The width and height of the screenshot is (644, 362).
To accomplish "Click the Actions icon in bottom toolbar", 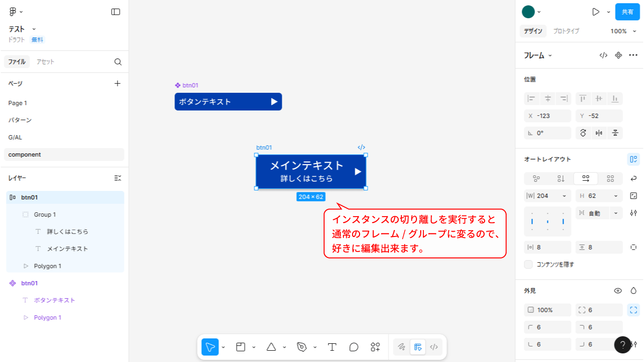I will [375, 347].
